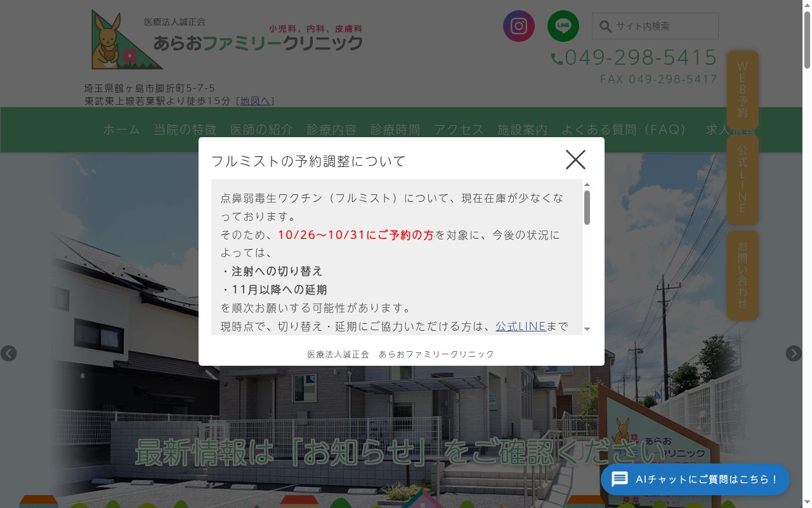
Task: Go to ホーム in navigation
Action: point(122,130)
